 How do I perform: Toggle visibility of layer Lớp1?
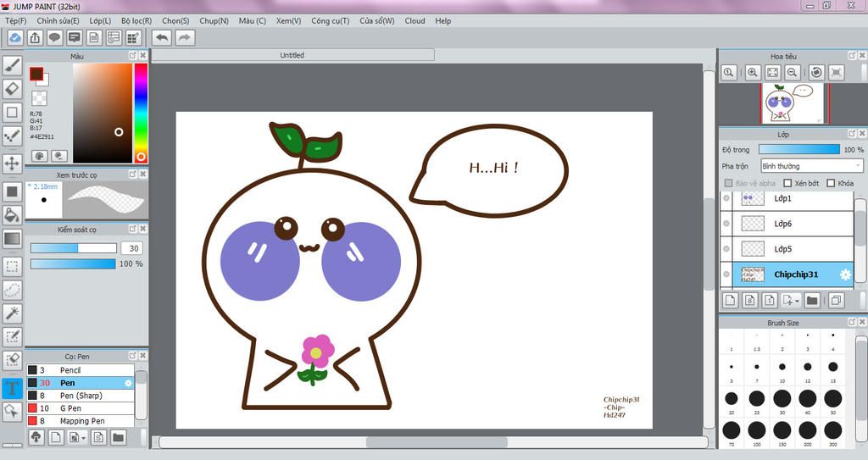click(x=726, y=198)
